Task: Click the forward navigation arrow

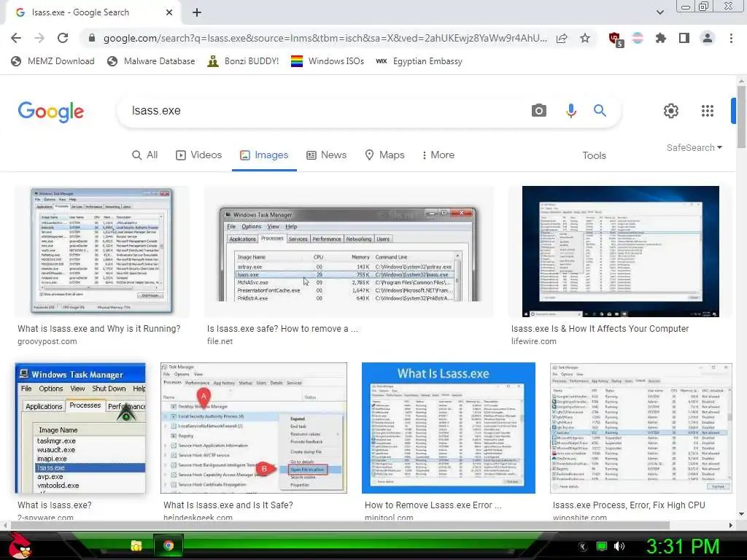Action: click(39, 38)
